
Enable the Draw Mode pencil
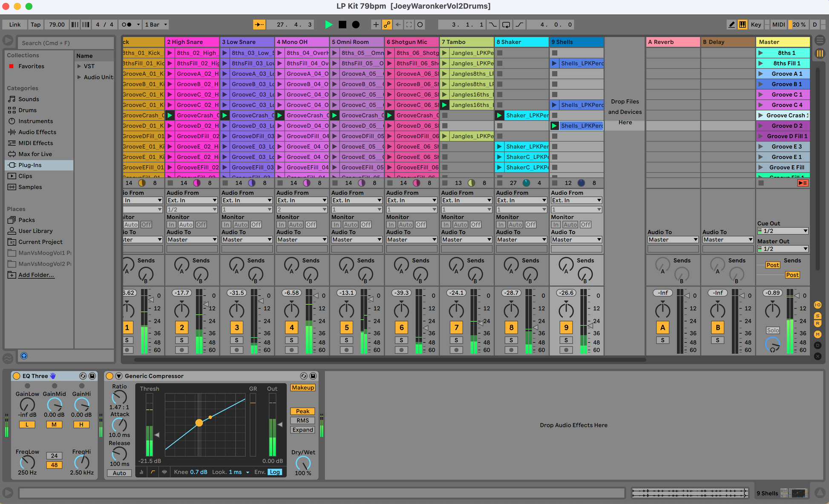point(731,25)
